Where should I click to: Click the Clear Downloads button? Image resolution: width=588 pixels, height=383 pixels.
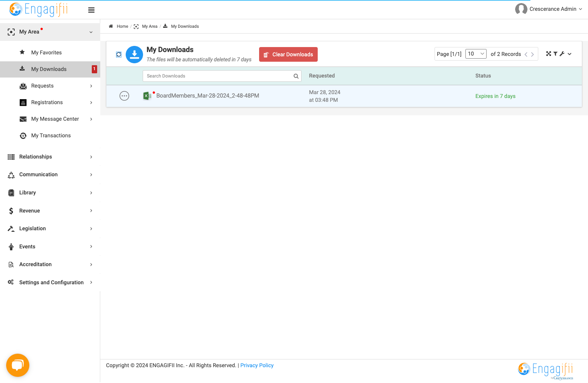click(x=288, y=54)
